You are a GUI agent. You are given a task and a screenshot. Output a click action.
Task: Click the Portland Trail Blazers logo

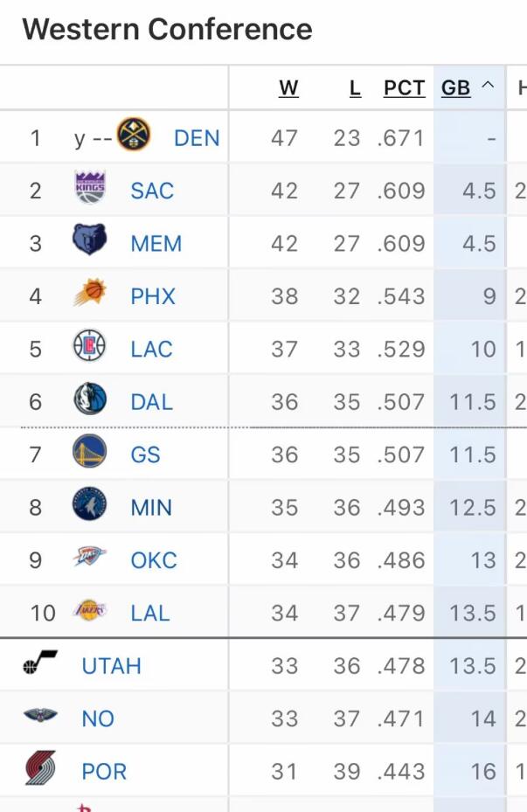[40, 769]
